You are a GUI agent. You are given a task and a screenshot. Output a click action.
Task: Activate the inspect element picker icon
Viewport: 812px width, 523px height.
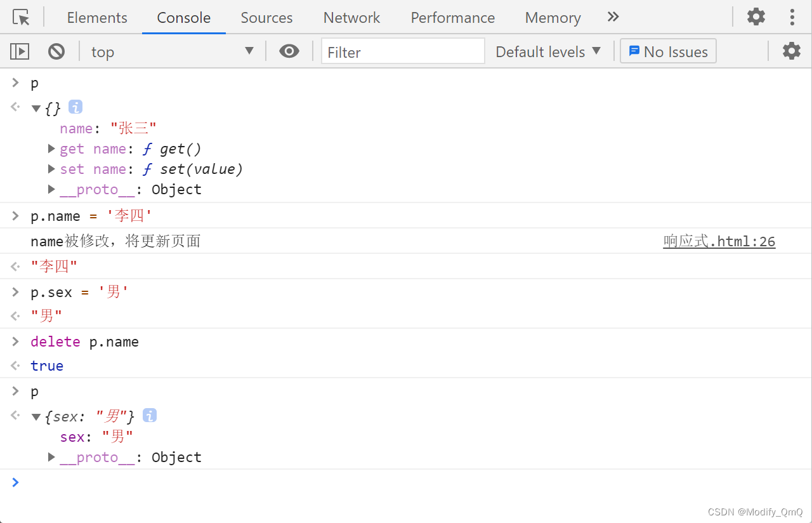coord(22,17)
